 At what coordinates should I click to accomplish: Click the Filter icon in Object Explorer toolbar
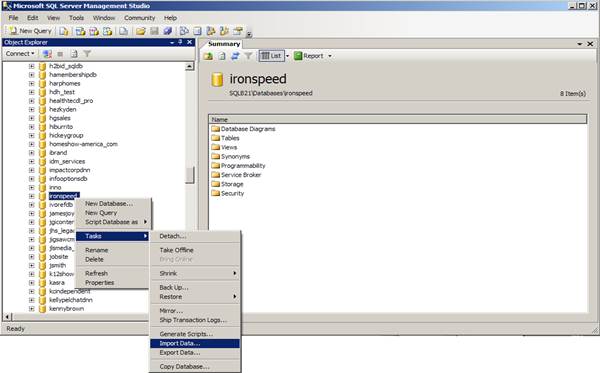[87, 54]
